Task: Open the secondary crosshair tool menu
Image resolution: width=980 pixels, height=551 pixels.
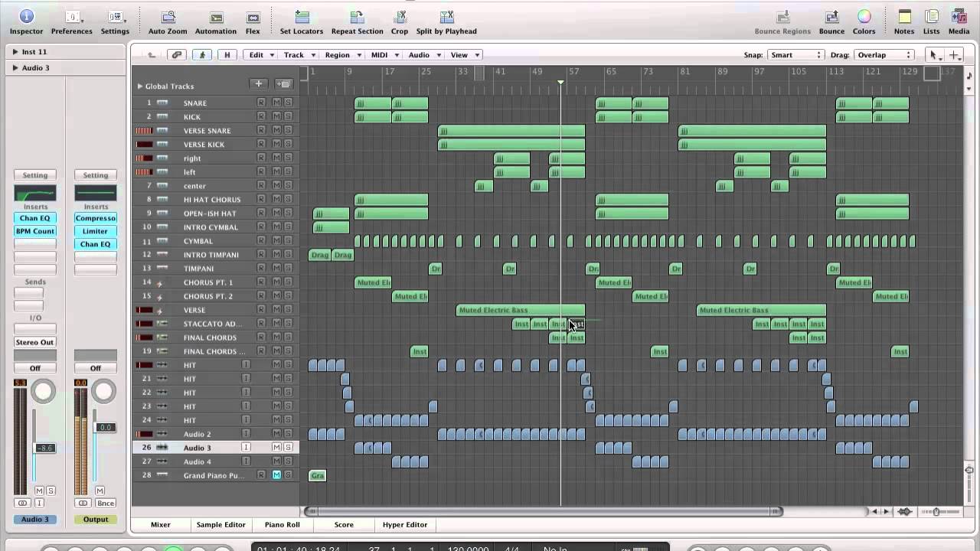Action: coord(955,55)
